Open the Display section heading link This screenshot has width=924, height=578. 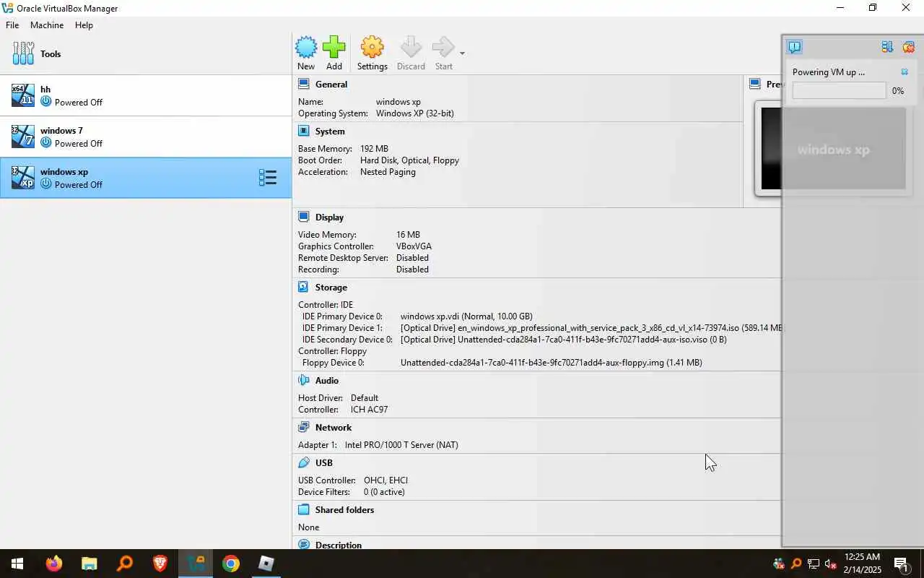[x=329, y=217]
